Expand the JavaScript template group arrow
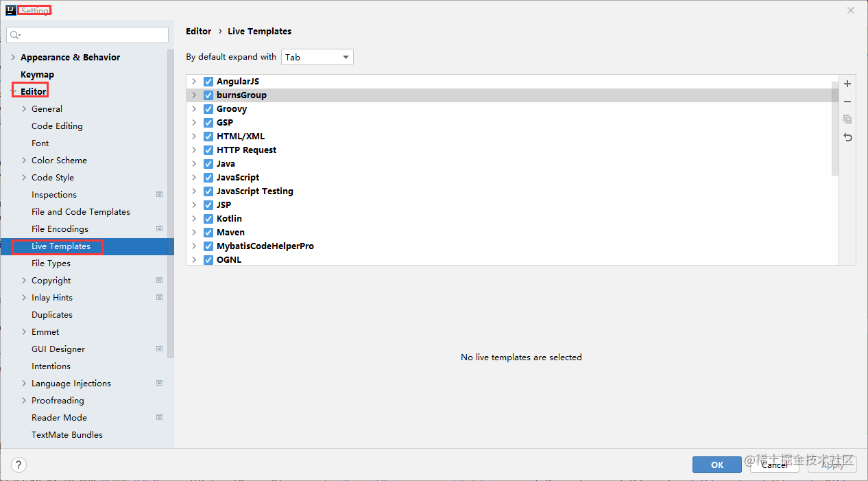The height and width of the screenshot is (481, 868). click(194, 177)
